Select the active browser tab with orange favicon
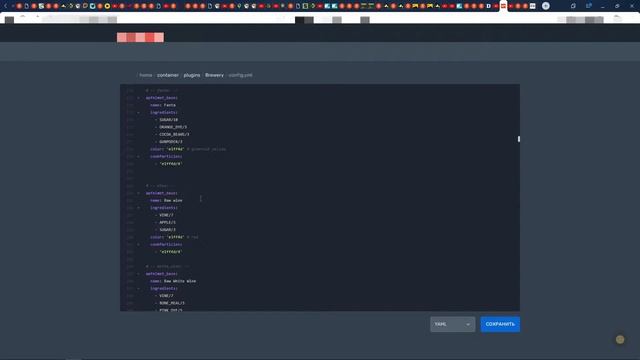The width and height of the screenshot is (640, 360). 503,6
